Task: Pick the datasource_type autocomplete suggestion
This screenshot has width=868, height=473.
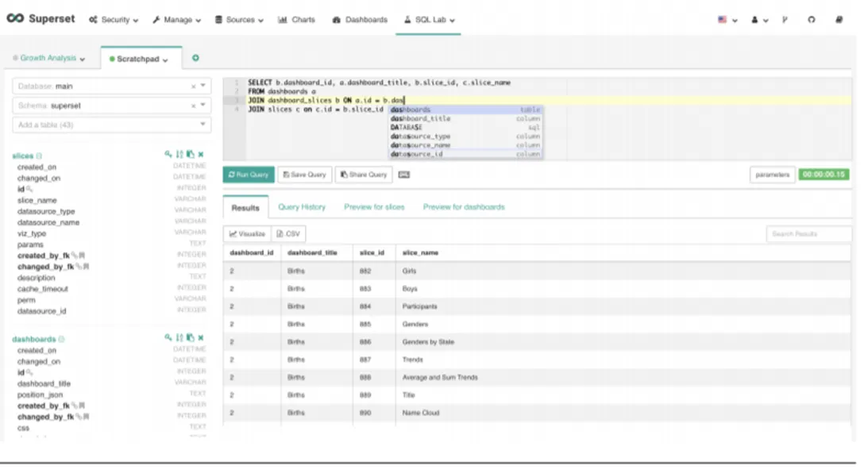Action: [x=465, y=136]
